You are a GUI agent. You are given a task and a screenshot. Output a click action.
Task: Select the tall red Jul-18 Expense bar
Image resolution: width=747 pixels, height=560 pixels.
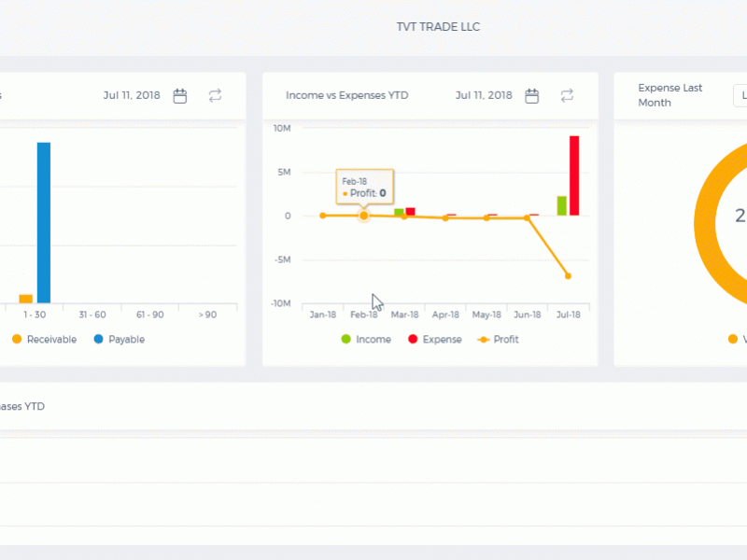[x=574, y=175]
